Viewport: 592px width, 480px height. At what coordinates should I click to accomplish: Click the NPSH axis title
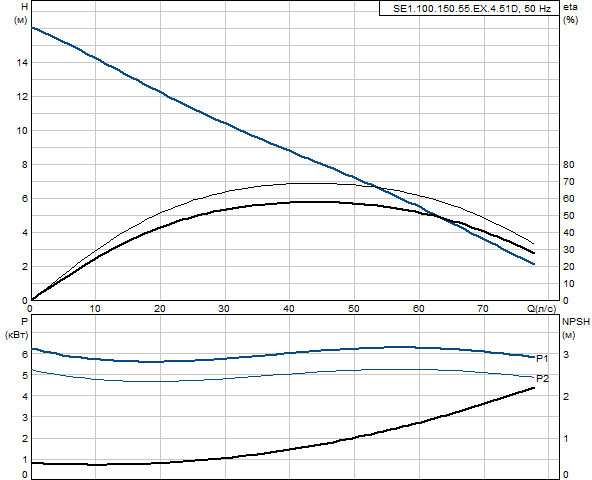576,322
